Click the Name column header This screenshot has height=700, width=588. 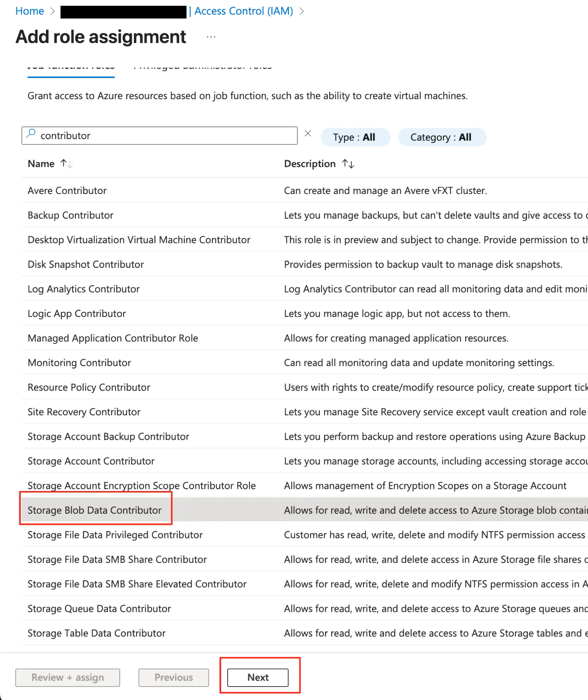tap(41, 164)
